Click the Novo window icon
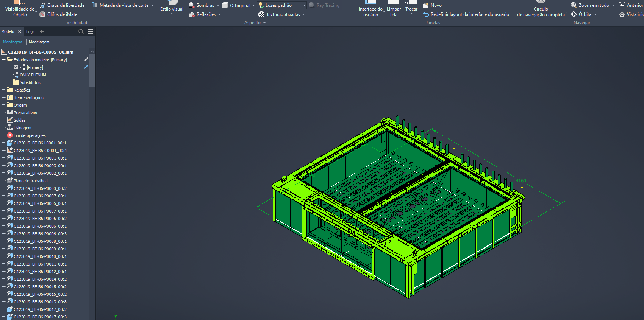The width and height of the screenshot is (644, 320). [x=426, y=5]
